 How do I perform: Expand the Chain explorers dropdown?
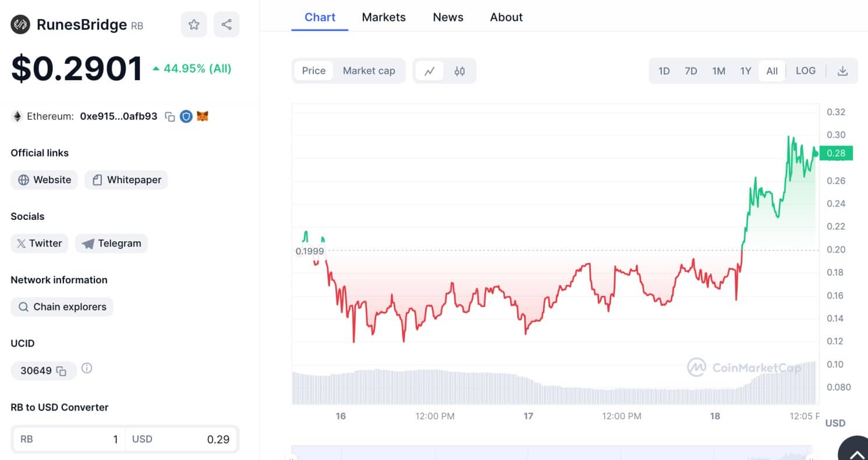pos(62,306)
